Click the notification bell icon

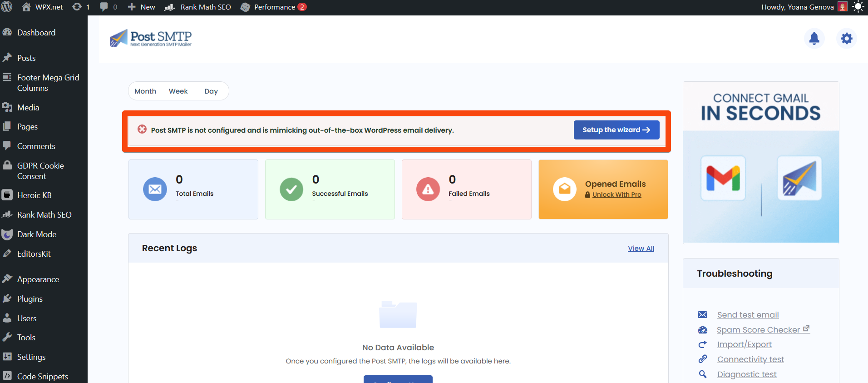[x=814, y=39]
